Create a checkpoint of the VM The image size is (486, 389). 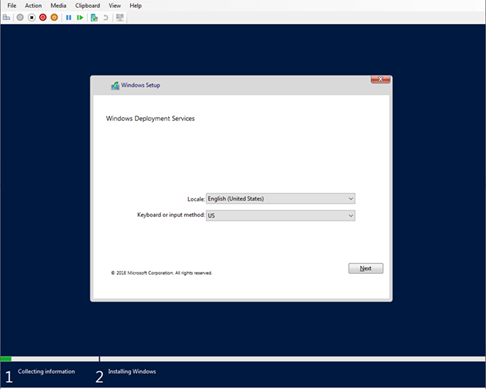click(x=94, y=17)
